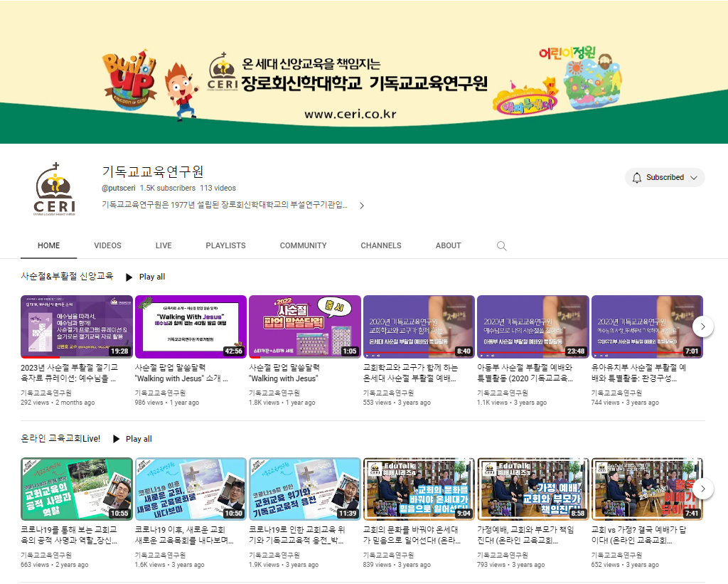
Task: Open the 7:41 교회 vs 가정 thumbnail
Action: coord(647,489)
